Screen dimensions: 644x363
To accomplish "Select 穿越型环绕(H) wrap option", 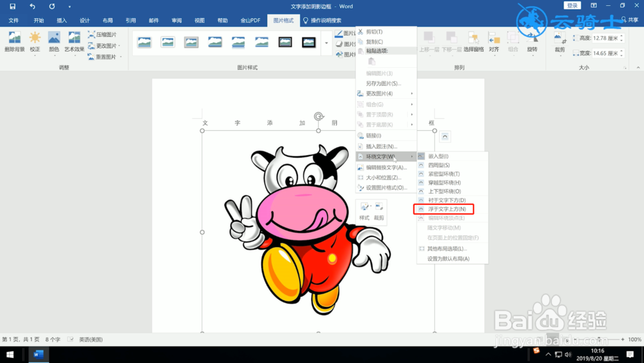I will [x=452, y=182].
